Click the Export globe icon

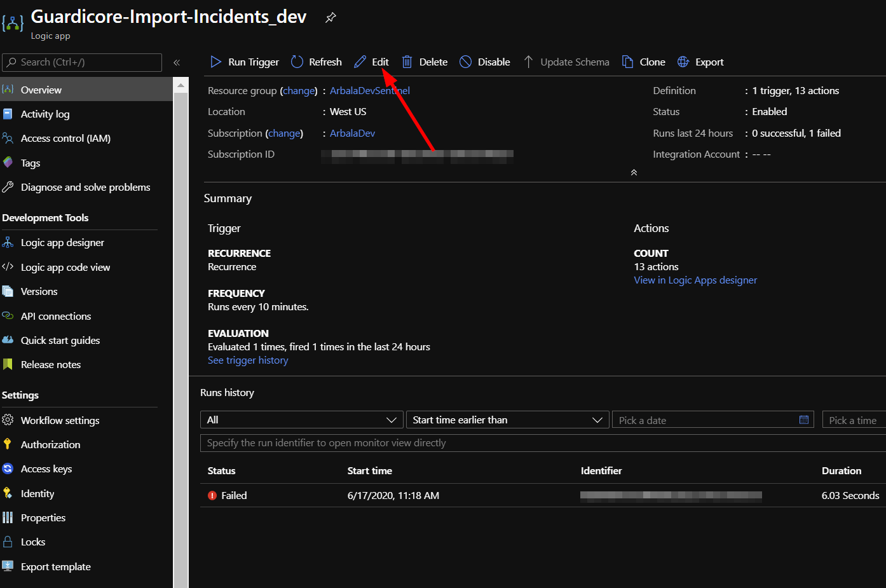[683, 62]
